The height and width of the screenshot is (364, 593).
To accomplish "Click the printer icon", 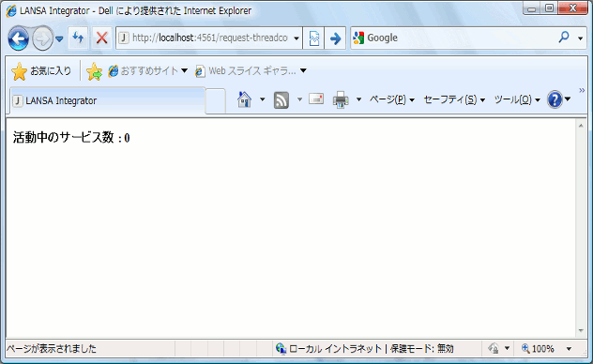I will point(341,99).
